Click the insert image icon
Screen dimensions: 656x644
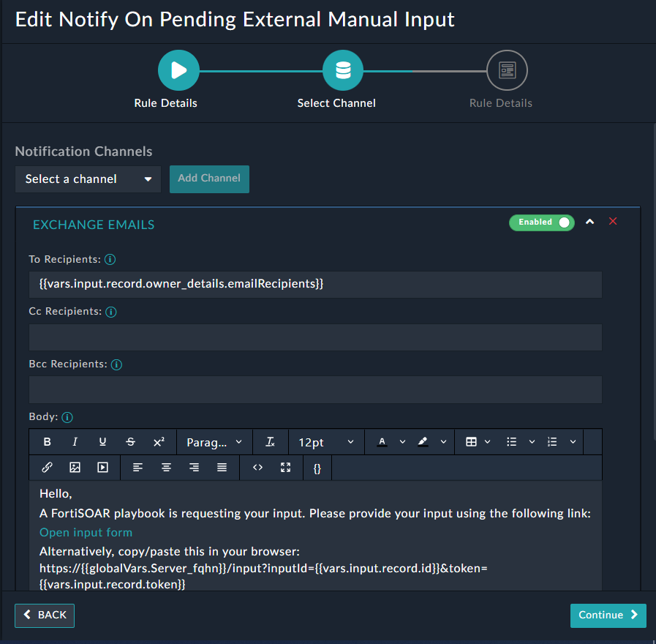point(75,468)
